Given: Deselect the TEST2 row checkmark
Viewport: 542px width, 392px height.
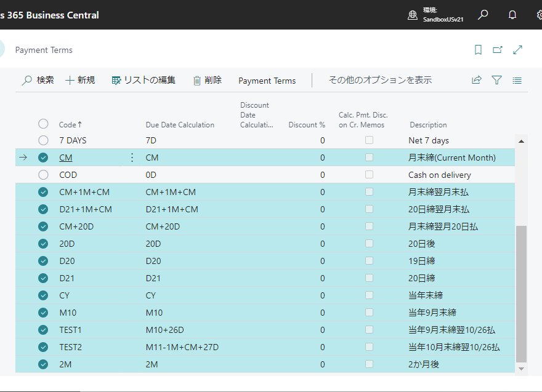Looking at the screenshot, I should [43, 347].
